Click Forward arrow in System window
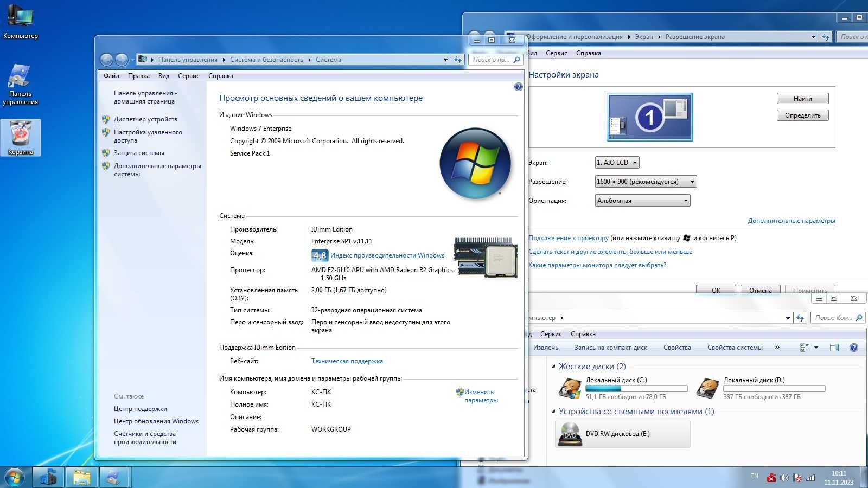 pyautogui.click(x=122, y=60)
